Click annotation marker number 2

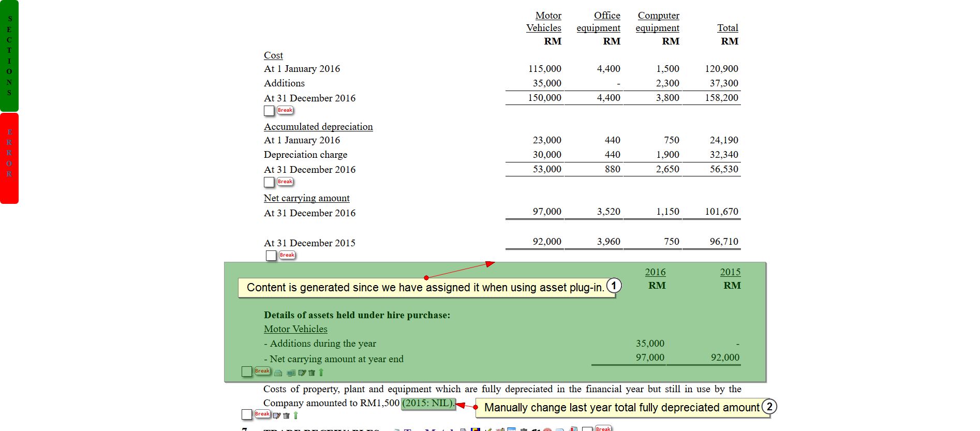(x=769, y=407)
